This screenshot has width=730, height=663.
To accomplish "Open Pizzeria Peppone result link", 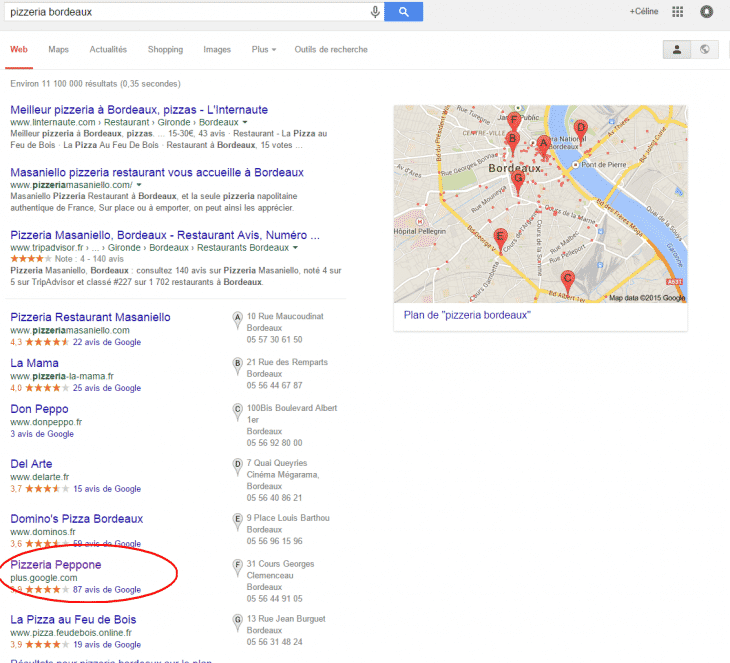I will (x=56, y=565).
